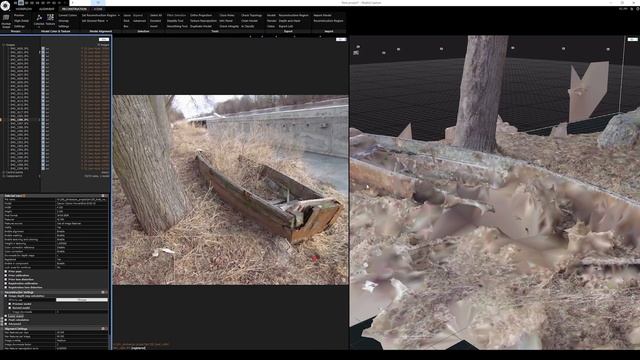The width and height of the screenshot is (640, 360).
Task: Collapse the Image depth map calculation group
Action: (6, 296)
